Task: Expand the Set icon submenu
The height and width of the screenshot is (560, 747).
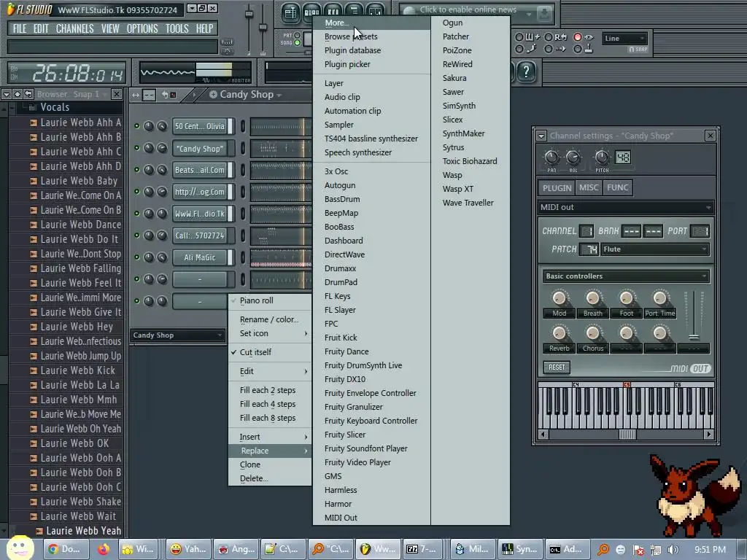Action: click(270, 333)
